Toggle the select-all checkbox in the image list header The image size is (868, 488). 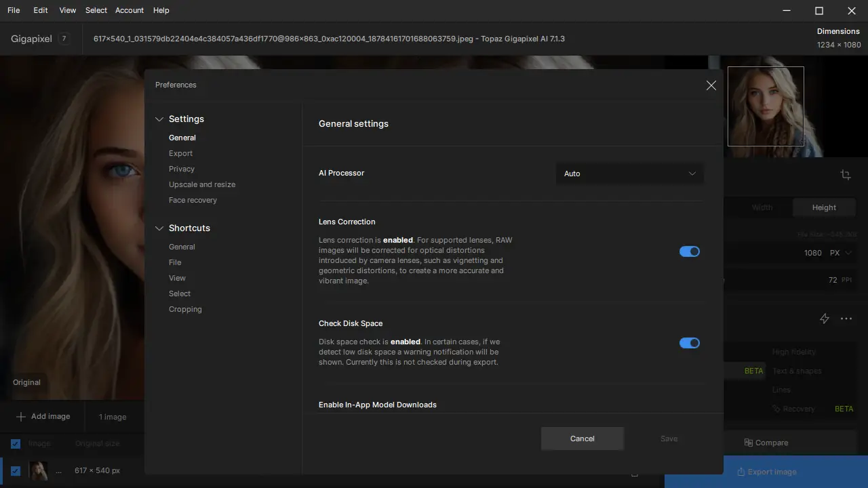15,443
